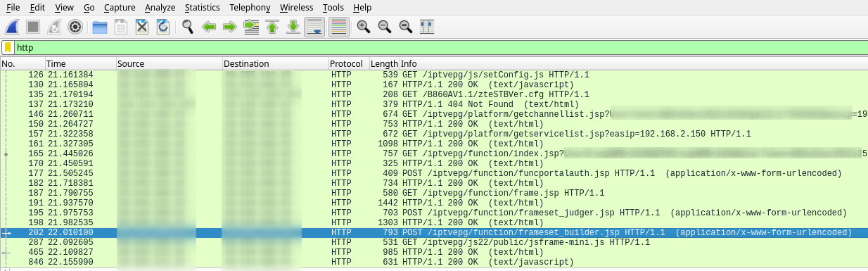Viewport: 868px width, 271px height.
Task: Select packet 130 200 OK text/javascript
Action: (434, 84)
